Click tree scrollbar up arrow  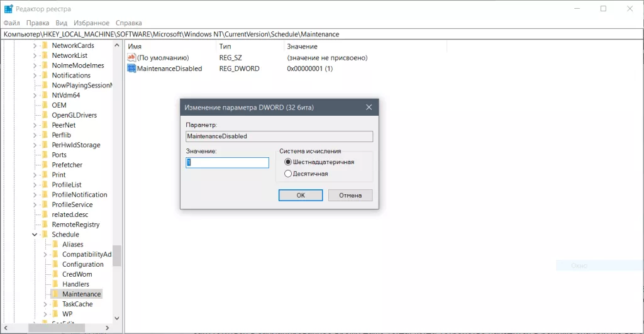[117, 45]
